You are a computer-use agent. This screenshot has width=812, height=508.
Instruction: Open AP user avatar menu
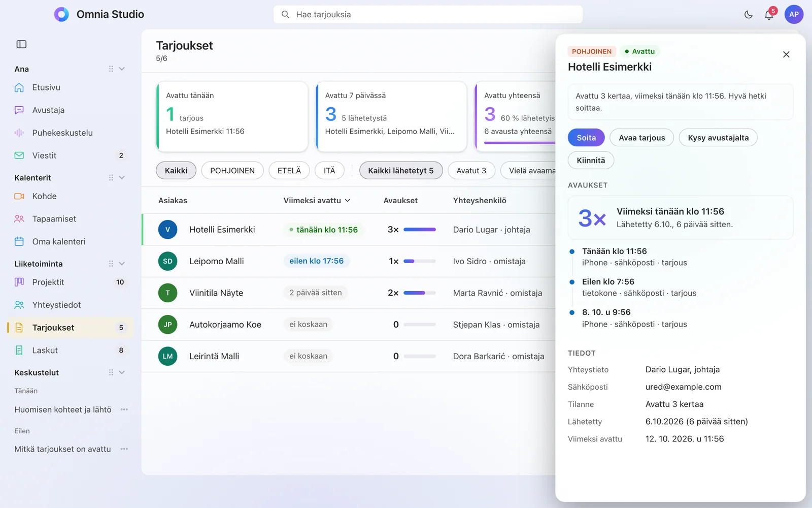[x=794, y=14]
